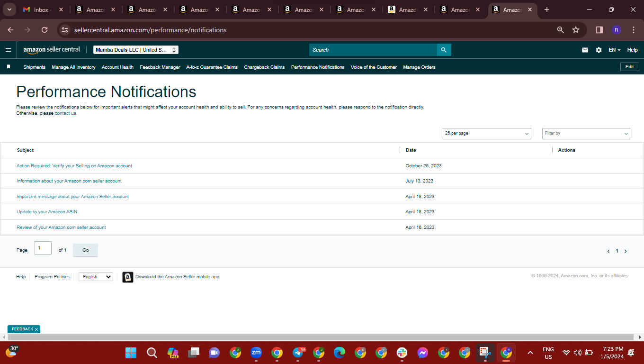
Task: View site information icon in address bar
Action: click(x=65, y=30)
